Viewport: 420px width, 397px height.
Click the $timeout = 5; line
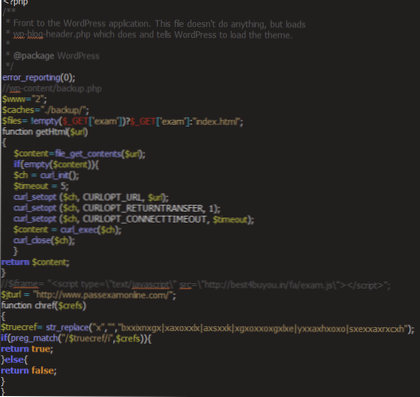click(41, 186)
